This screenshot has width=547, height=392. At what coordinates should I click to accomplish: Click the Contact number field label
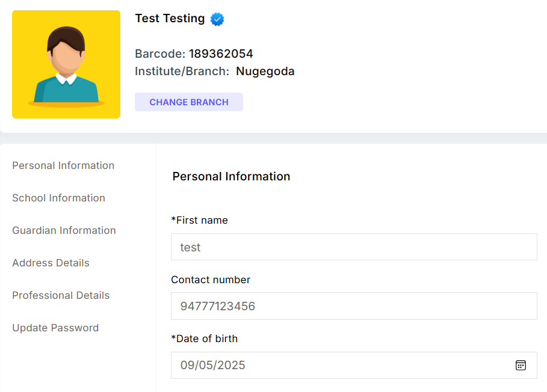(x=211, y=280)
